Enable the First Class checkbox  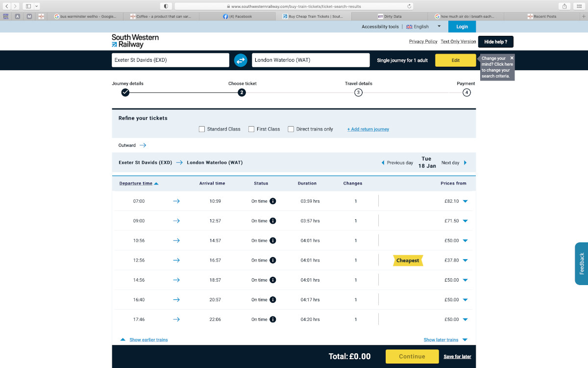pos(251,129)
